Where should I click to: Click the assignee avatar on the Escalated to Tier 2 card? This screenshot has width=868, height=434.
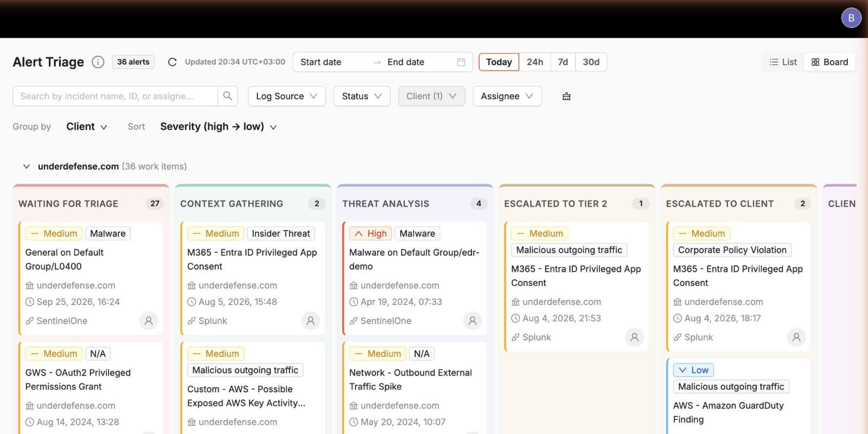pos(634,337)
